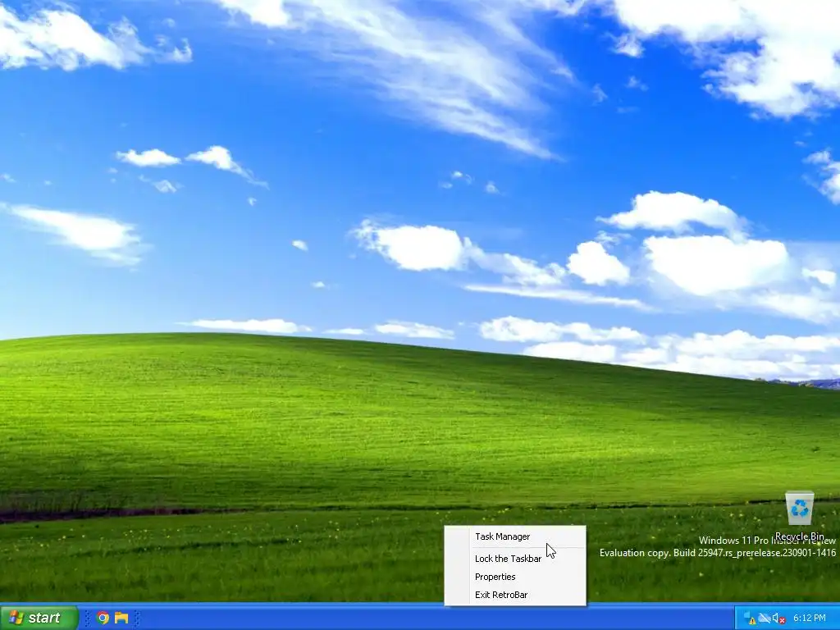The width and height of the screenshot is (840, 630).
Task: Select the Recycle Bin desktop icon
Action: 799,515
